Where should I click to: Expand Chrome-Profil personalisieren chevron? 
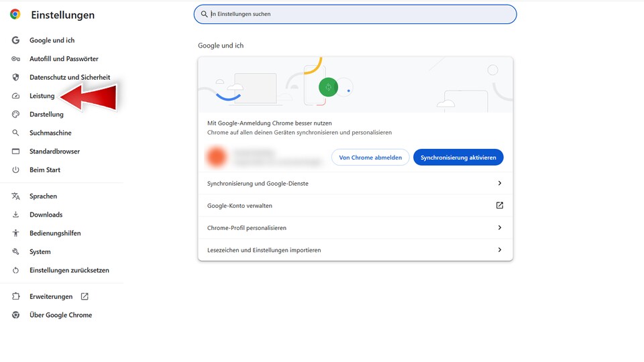[x=499, y=228]
